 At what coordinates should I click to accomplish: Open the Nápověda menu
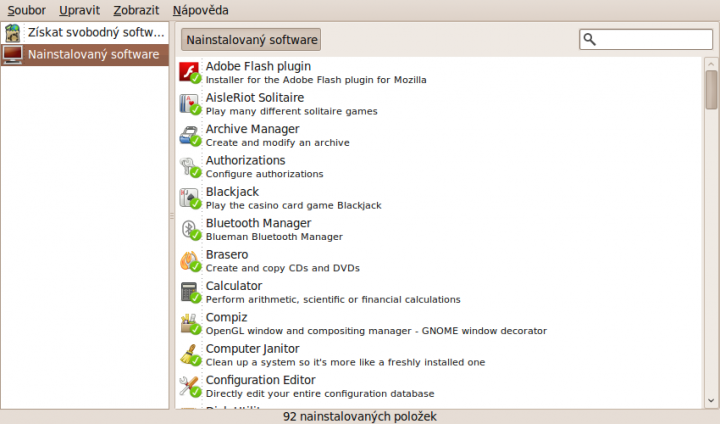click(x=201, y=10)
